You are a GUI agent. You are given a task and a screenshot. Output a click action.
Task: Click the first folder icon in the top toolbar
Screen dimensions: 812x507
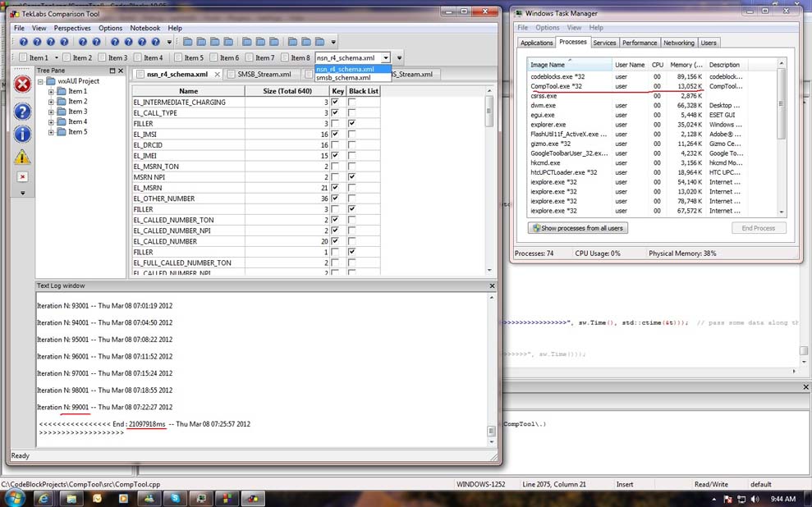point(188,42)
